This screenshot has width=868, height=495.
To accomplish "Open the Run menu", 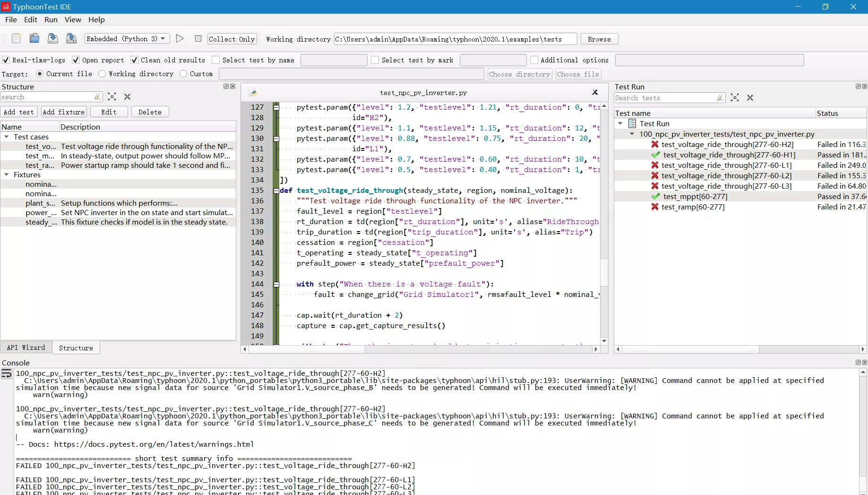I will pos(51,19).
